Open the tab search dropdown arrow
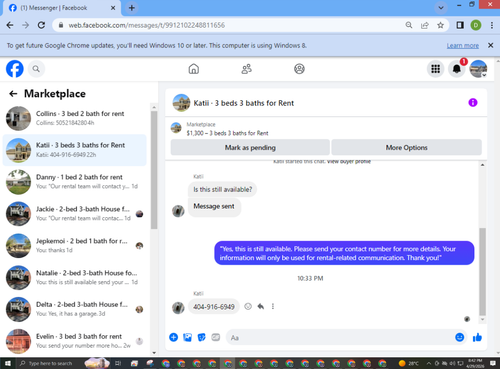 point(441,8)
